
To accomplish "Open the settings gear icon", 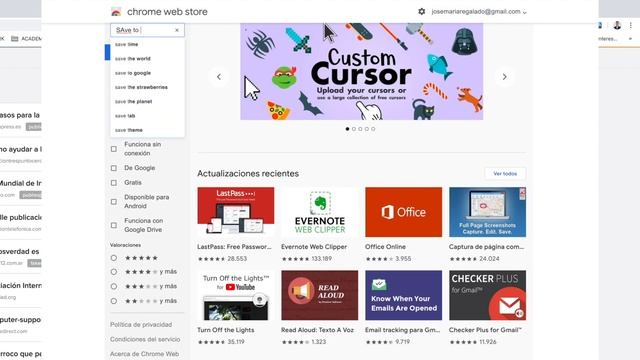I will tap(422, 11).
